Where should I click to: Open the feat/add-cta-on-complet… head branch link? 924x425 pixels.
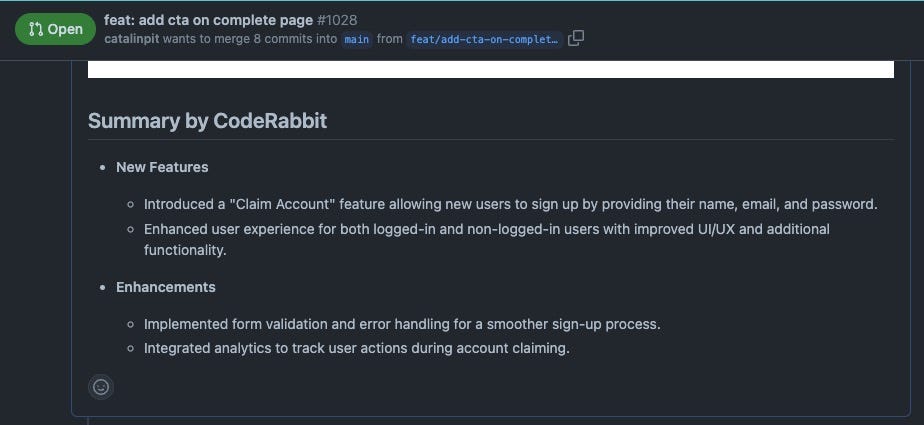point(484,39)
